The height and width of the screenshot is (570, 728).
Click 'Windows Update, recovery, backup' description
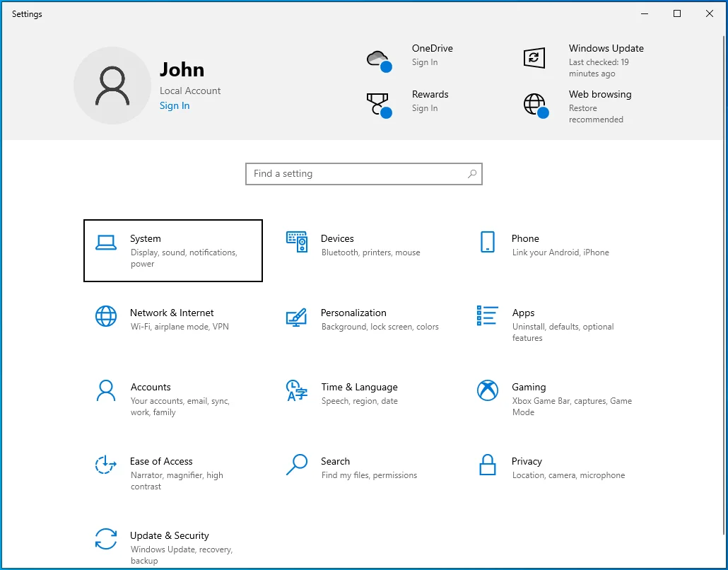[x=182, y=555]
